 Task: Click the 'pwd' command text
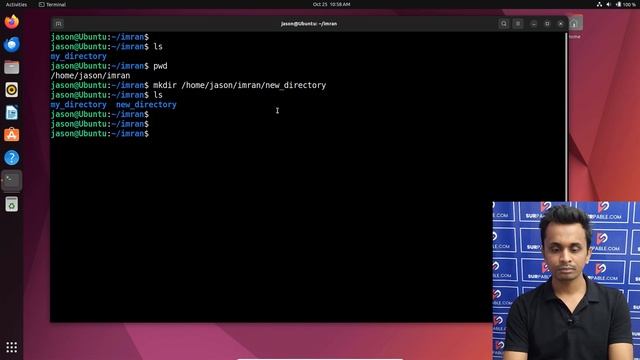click(160, 66)
